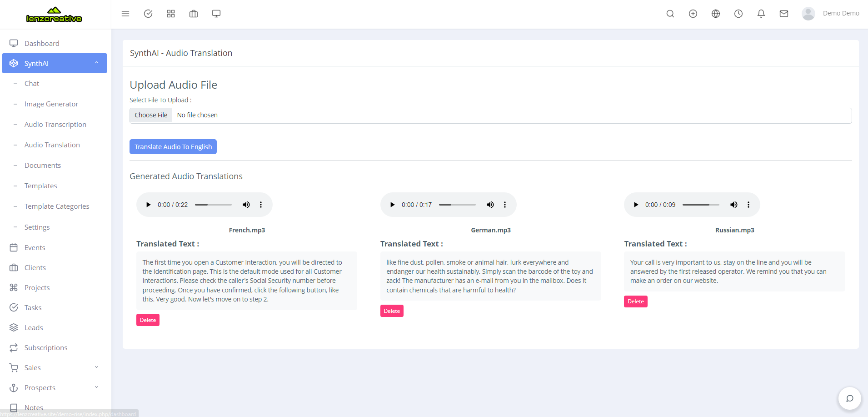
Task: Open Chat under SynthAI
Action: pyautogui.click(x=32, y=83)
